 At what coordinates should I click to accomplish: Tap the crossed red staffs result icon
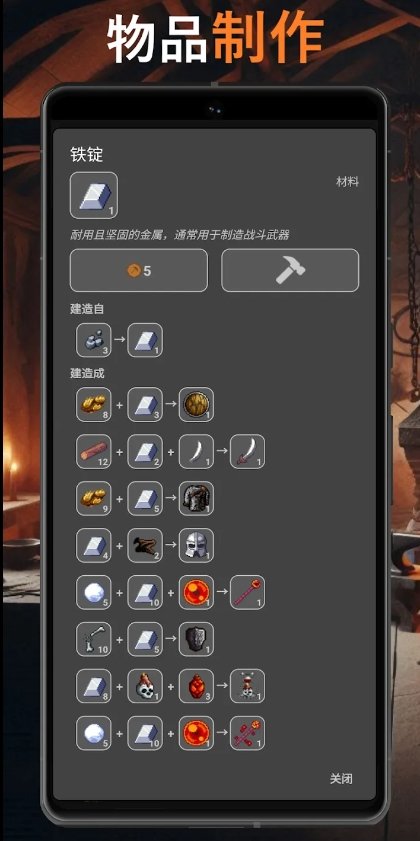[x=247, y=733]
